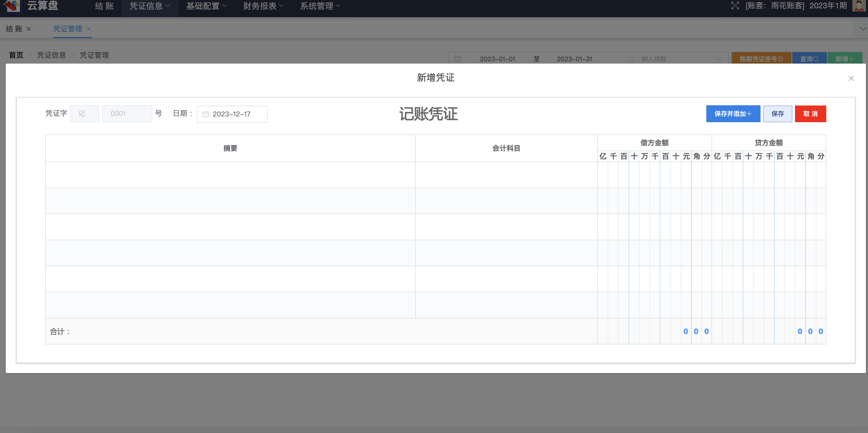
Task: Click the first row 摘要 cell
Action: point(231,175)
